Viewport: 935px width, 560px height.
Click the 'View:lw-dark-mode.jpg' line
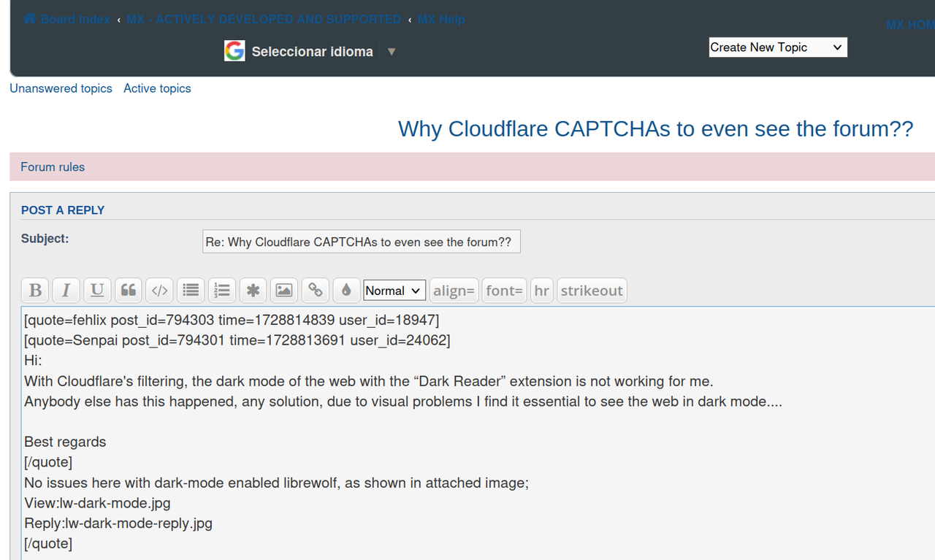pos(97,503)
